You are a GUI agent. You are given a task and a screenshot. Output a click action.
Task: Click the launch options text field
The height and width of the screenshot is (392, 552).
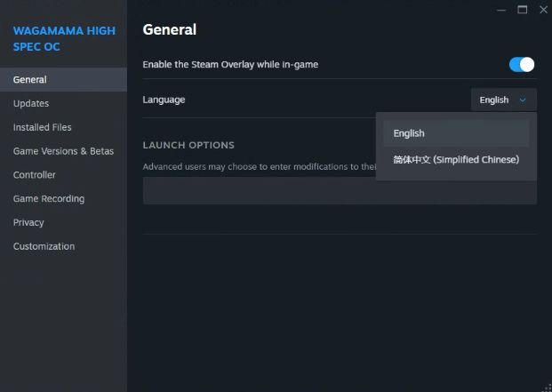[x=258, y=191]
